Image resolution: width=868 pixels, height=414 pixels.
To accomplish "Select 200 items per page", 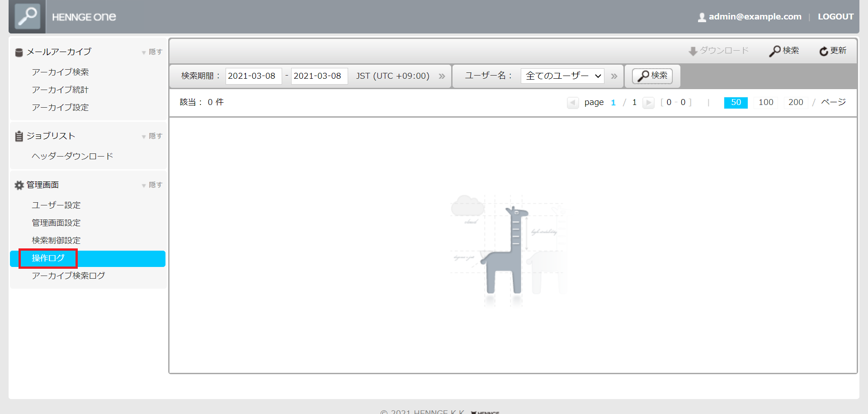I will (796, 103).
